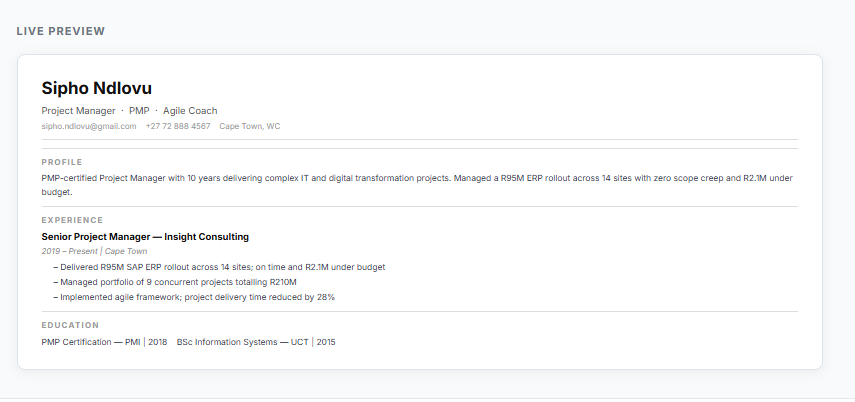Select the agile framework bullet point

point(197,297)
